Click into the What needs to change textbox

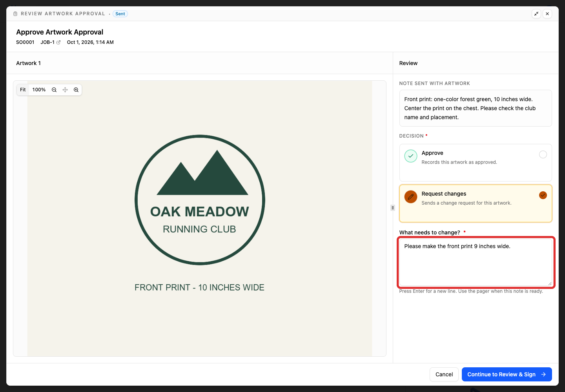(476, 263)
